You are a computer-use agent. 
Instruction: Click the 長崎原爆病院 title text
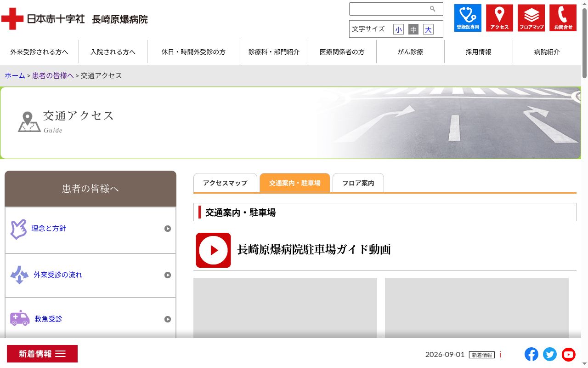(120, 19)
